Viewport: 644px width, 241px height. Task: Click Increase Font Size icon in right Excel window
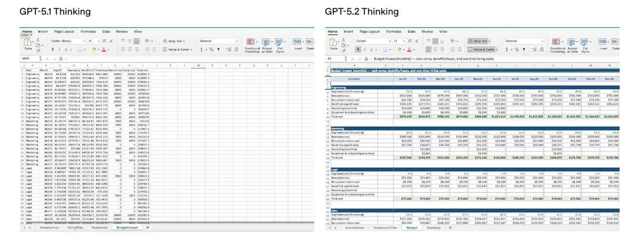411,41
